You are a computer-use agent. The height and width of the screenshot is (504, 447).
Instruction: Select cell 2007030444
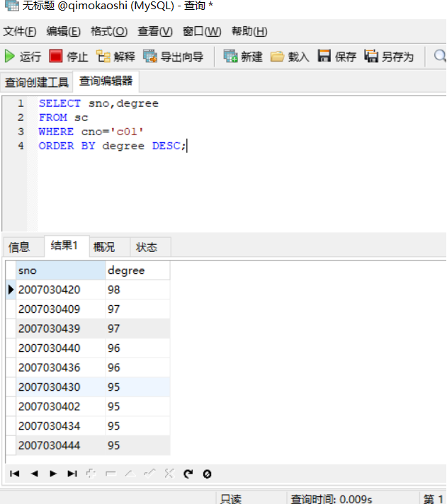pos(60,445)
